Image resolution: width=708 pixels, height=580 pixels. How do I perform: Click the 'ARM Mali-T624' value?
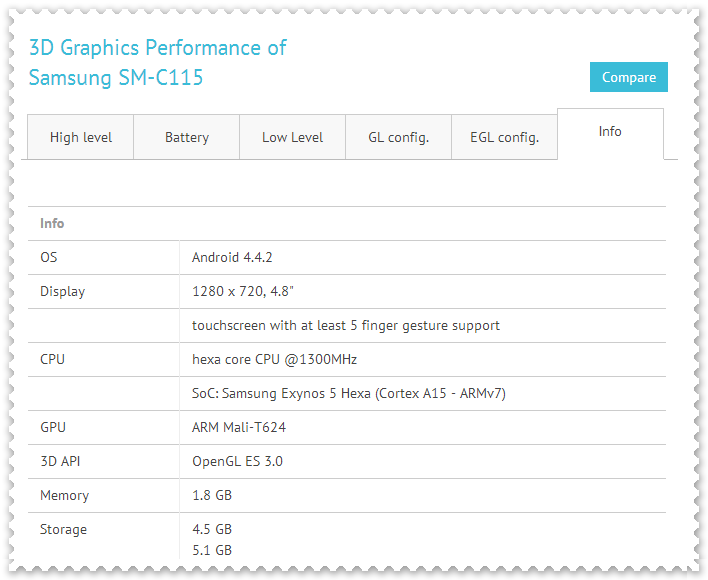coord(239,427)
